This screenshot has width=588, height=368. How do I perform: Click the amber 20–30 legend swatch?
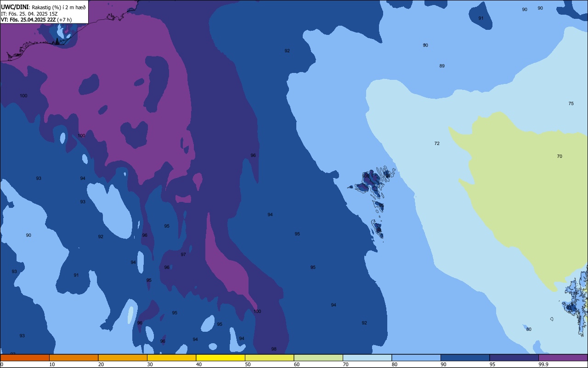123,357
